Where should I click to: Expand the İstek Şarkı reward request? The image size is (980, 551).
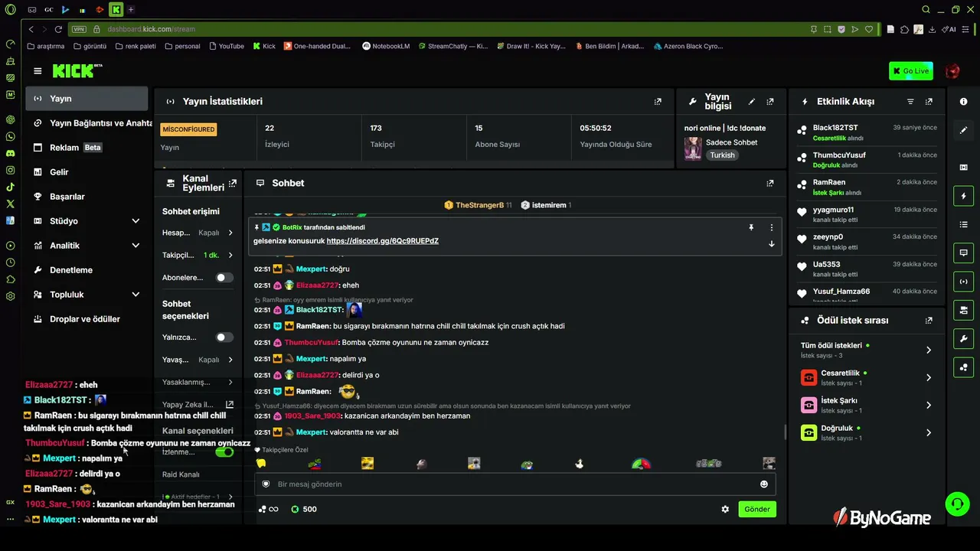[x=866, y=405]
